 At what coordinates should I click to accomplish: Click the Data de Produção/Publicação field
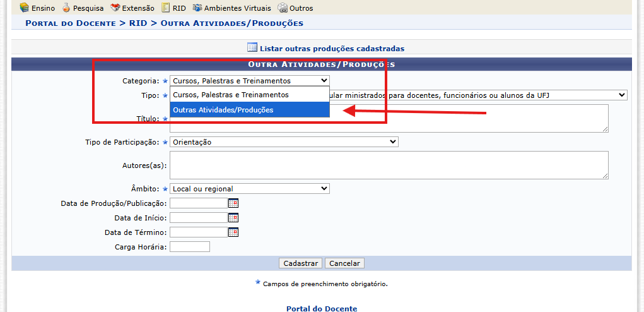[199, 203]
